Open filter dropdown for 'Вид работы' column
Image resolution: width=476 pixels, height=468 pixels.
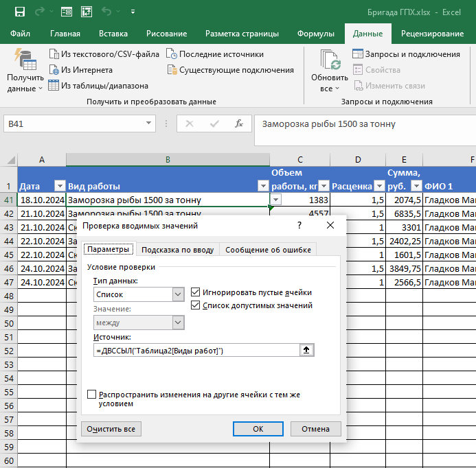262,186
